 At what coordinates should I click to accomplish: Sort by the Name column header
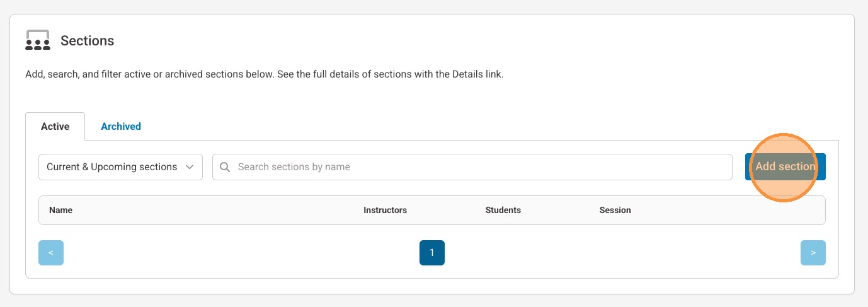point(61,210)
